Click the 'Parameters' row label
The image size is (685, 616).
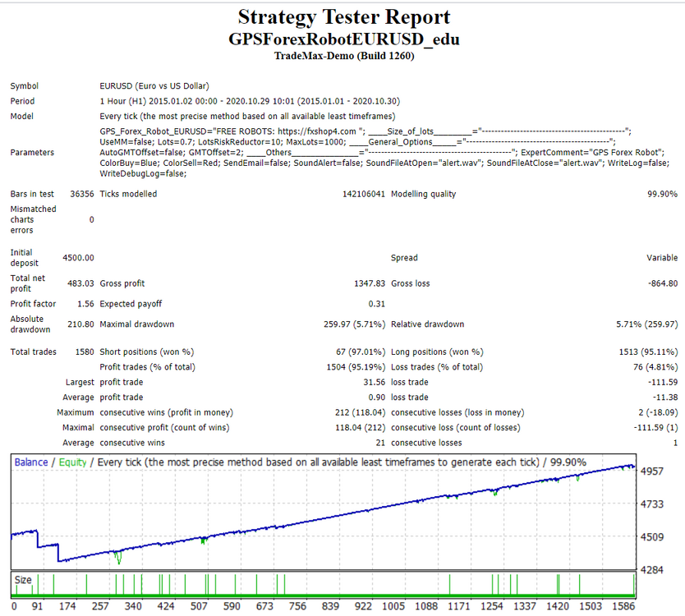coord(32,153)
